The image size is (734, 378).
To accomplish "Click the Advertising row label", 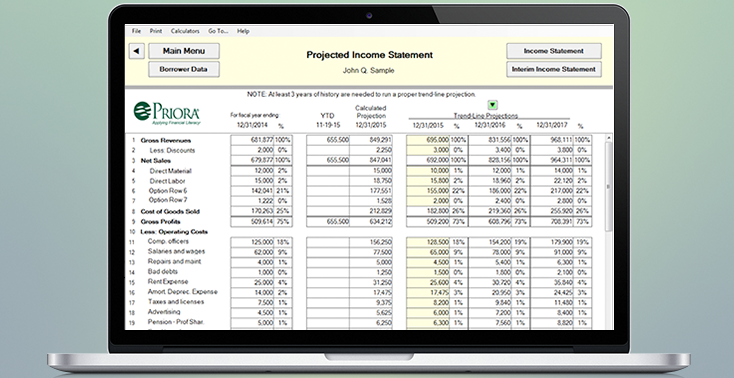I will (x=164, y=312).
